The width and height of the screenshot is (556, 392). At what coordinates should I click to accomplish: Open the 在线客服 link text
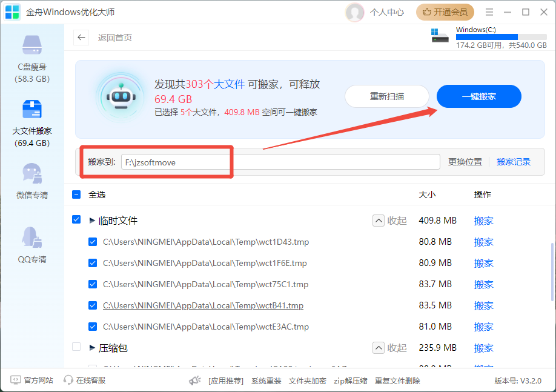91,380
